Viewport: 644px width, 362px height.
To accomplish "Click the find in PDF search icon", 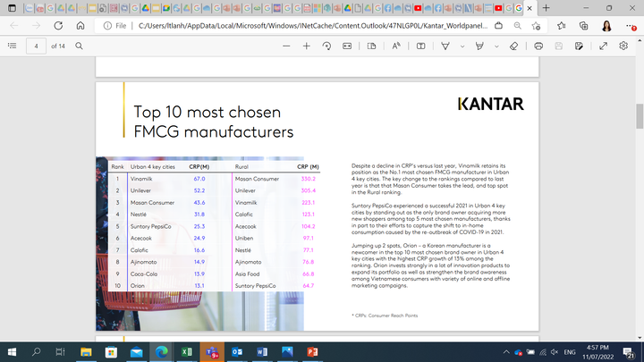I will [79, 46].
